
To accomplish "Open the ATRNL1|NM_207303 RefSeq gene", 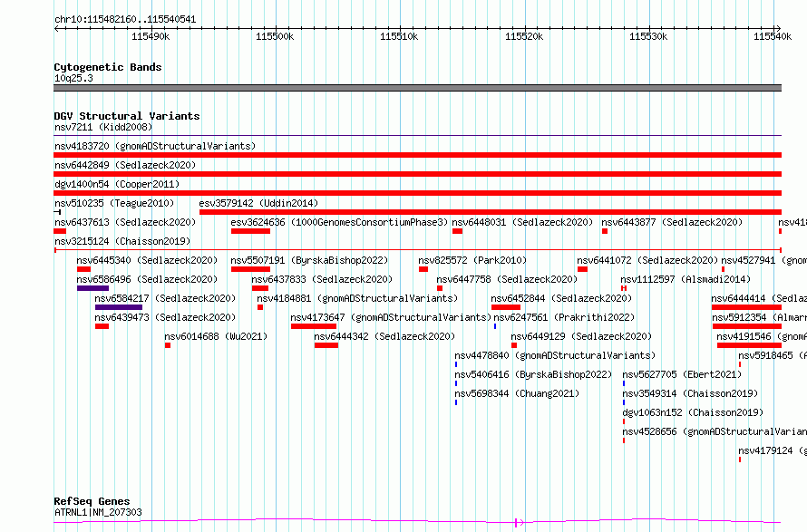I will (x=417, y=522).
